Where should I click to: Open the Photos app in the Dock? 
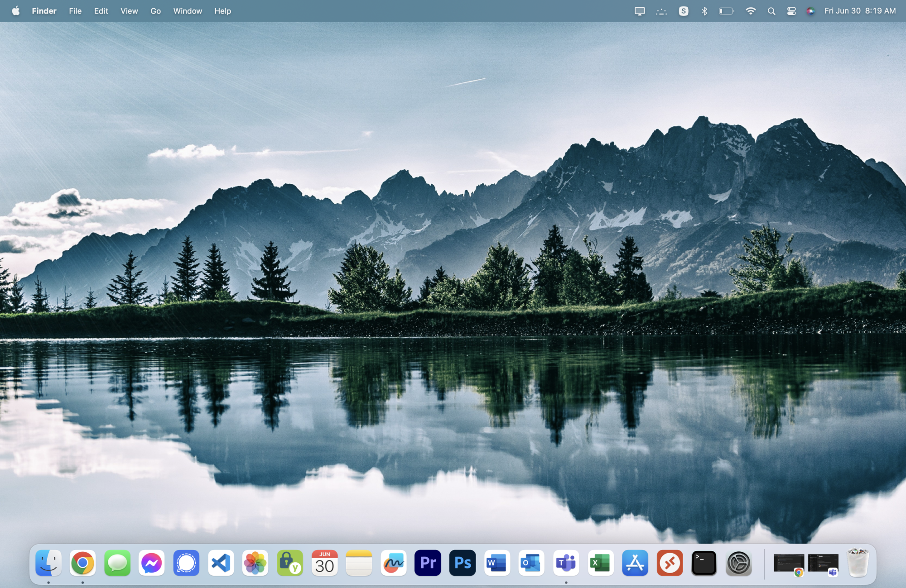point(255,563)
